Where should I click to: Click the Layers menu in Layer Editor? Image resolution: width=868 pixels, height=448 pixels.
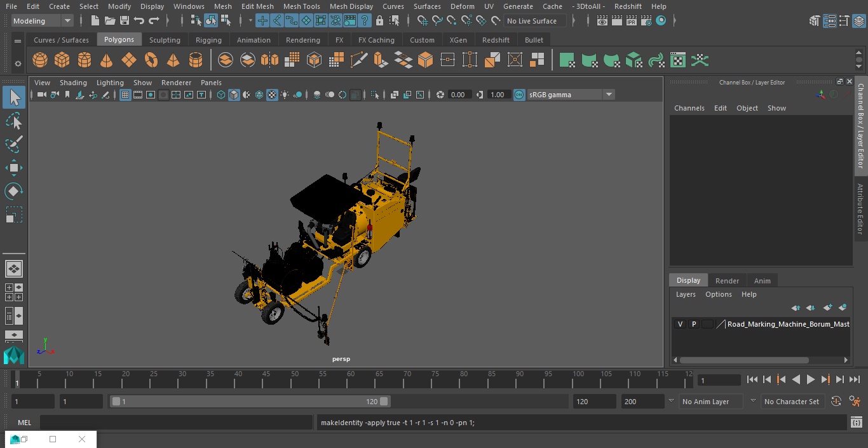[686, 294]
